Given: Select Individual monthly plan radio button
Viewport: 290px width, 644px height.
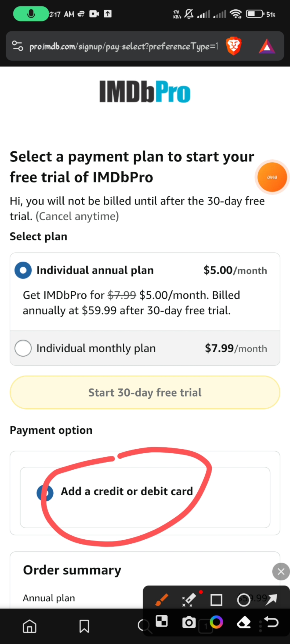Looking at the screenshot, I should coord(23,348).
